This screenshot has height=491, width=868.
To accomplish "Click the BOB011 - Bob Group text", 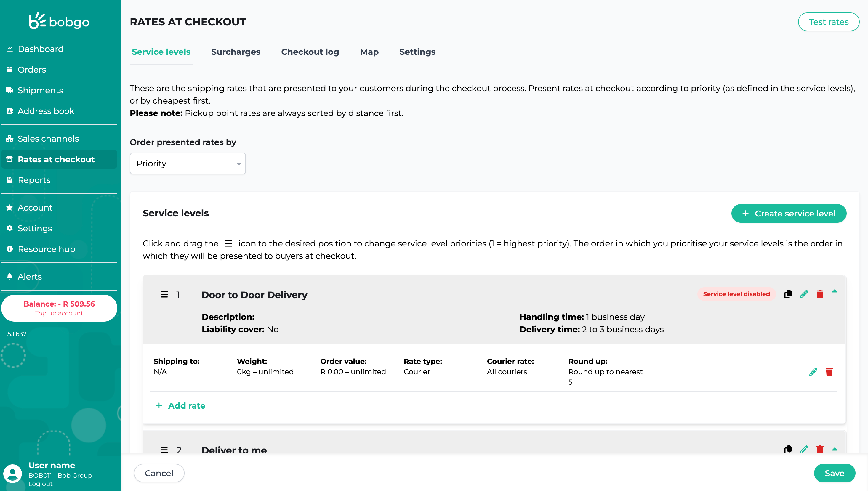I will (60, 476).
